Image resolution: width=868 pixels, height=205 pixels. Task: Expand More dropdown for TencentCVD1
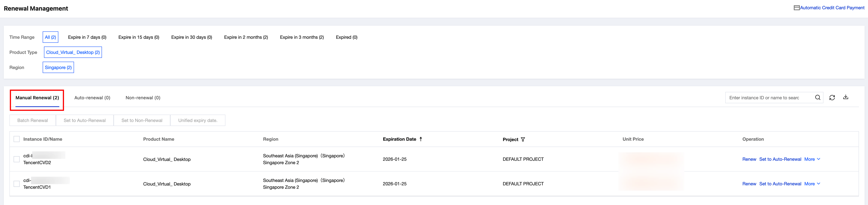click(812, 184)
